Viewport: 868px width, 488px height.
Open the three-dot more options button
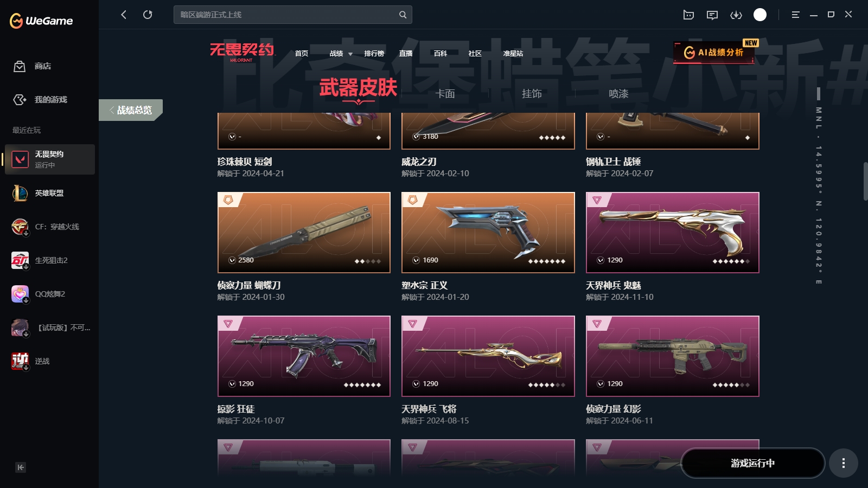[x=843, y=463]
